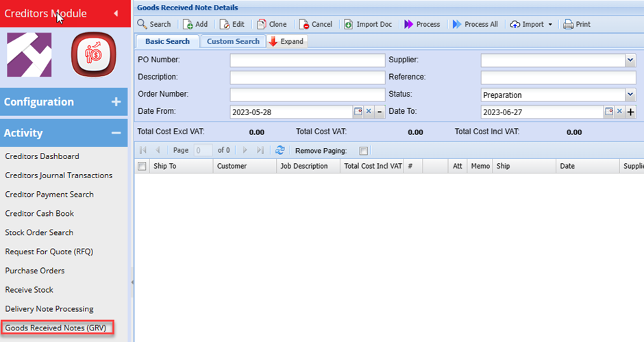Click the Att column header
644x342 pixels.
click(x=458, y=166)
